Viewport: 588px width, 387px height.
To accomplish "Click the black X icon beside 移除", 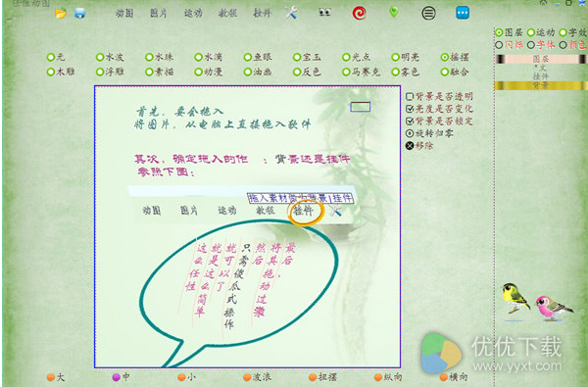I will pos(410,146).
